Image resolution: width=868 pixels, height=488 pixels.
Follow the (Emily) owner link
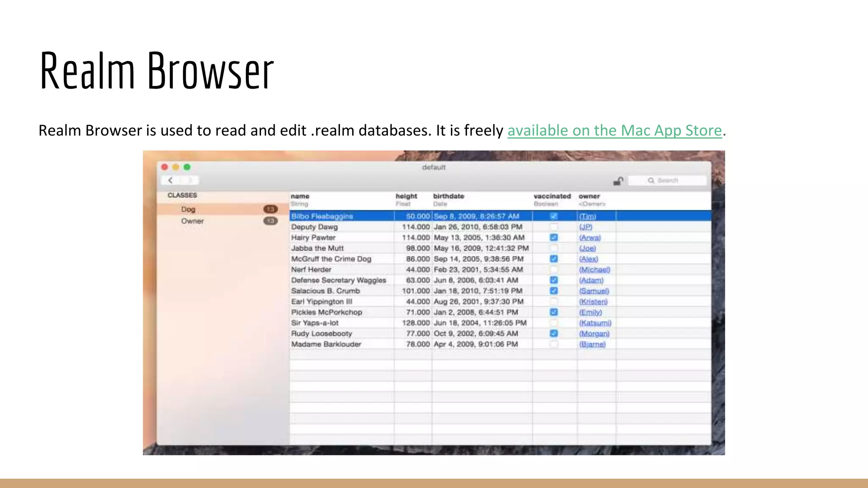click(590, 312)
